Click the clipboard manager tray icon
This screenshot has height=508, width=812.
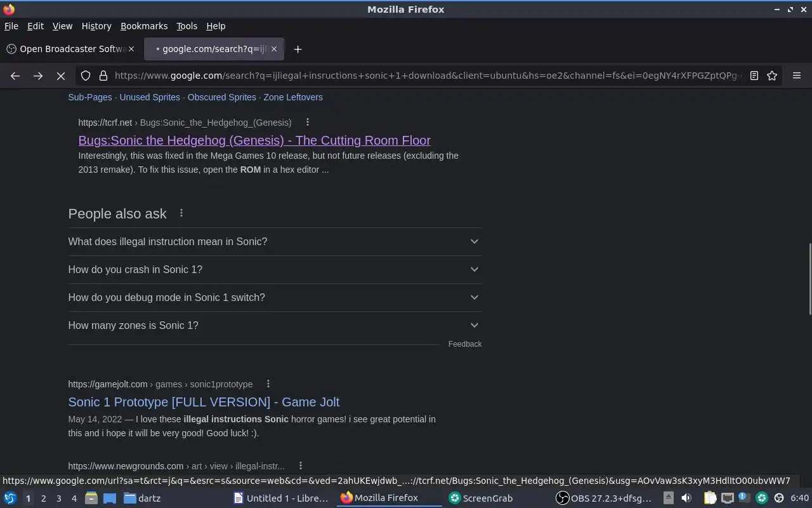[710, 498]
